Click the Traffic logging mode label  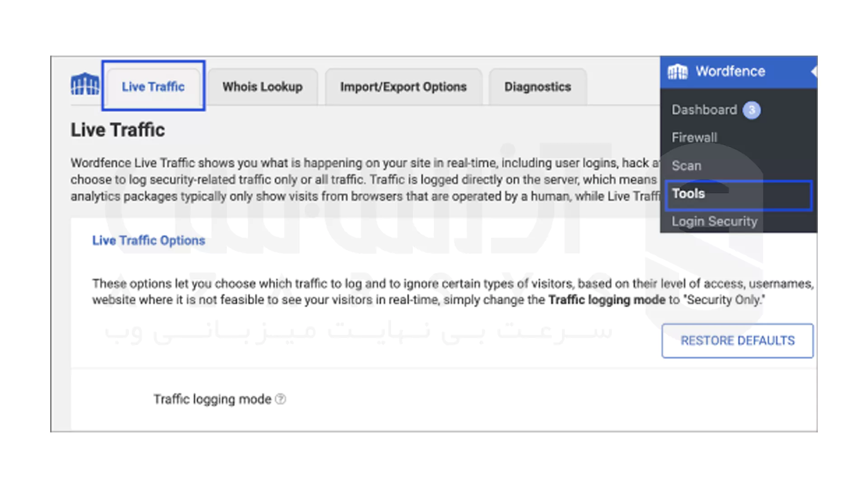click(x=212, y=399)
